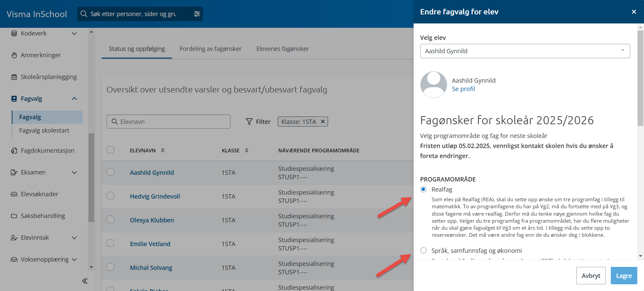Click the Skoleårsplanlegging calendar icon
This screenshot has height=291, width=644.
pyautogui.click(x=14, y=77)
